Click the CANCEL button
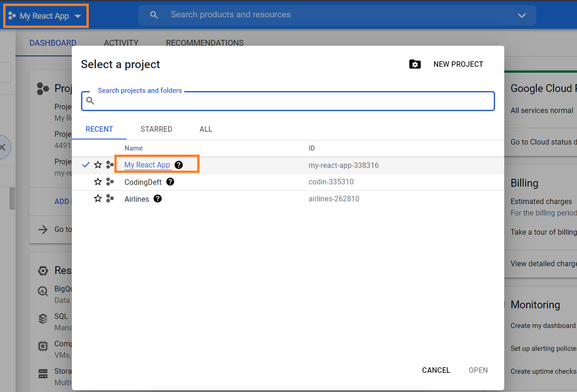 click(436, 370)
